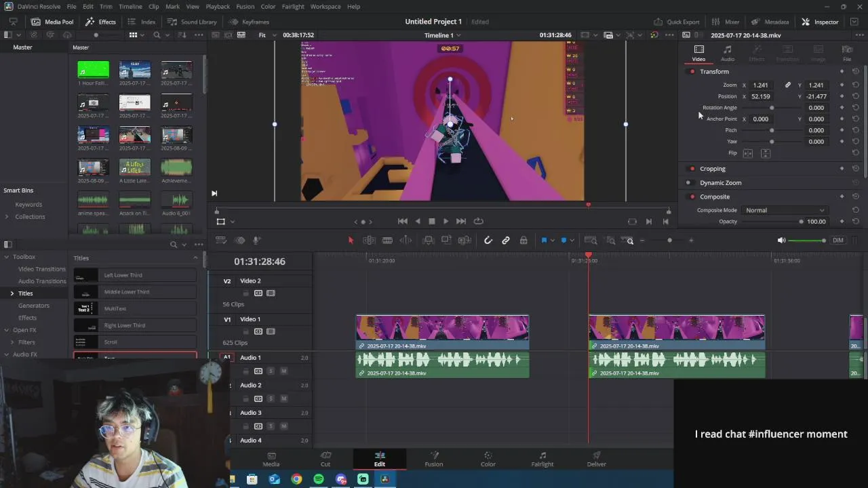Switch to the Deliver page tab
868x488 pixels.
coord(597,459)
